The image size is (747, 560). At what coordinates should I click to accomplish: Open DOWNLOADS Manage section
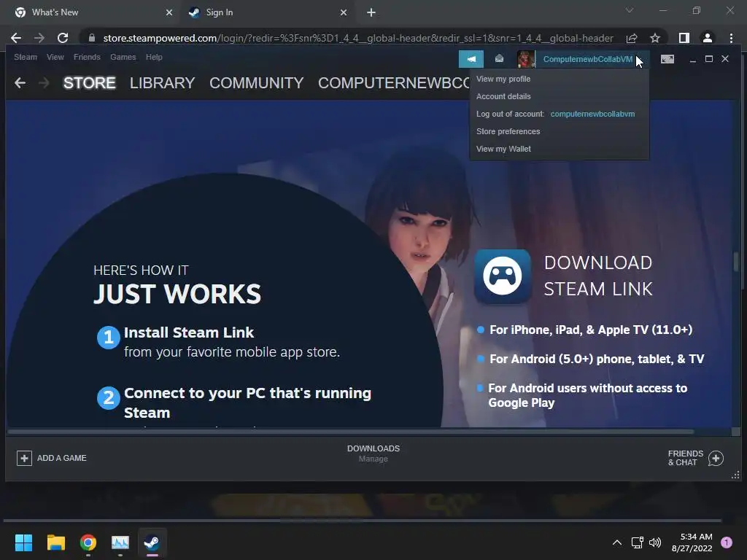pos(373,454)
